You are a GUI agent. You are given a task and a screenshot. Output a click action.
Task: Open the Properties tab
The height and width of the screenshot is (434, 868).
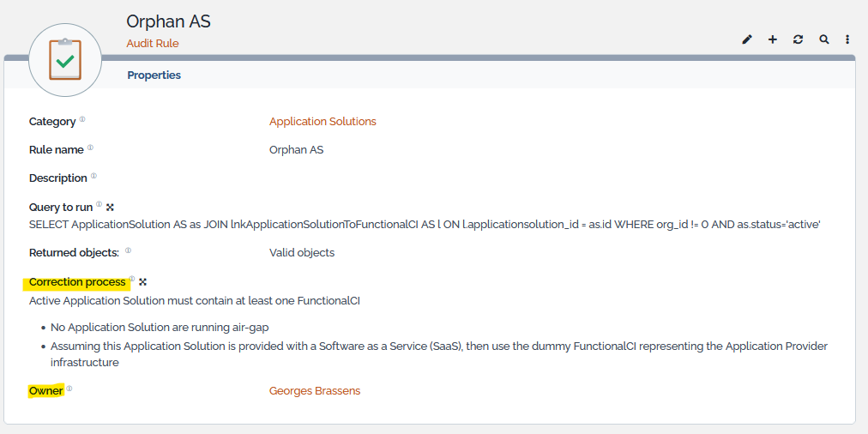coord(154,75)
